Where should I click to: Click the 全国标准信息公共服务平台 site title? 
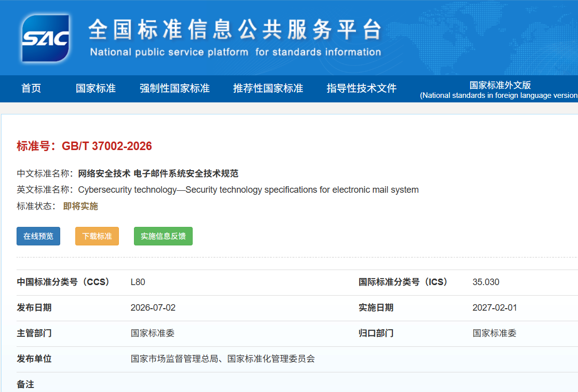coord(235,30)
